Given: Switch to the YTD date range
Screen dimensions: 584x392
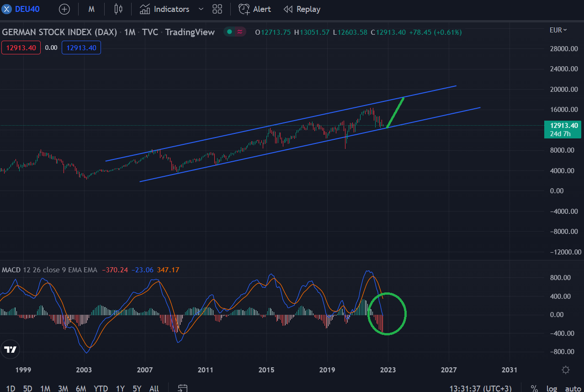Looking at the screenshot, I should 101,388.
